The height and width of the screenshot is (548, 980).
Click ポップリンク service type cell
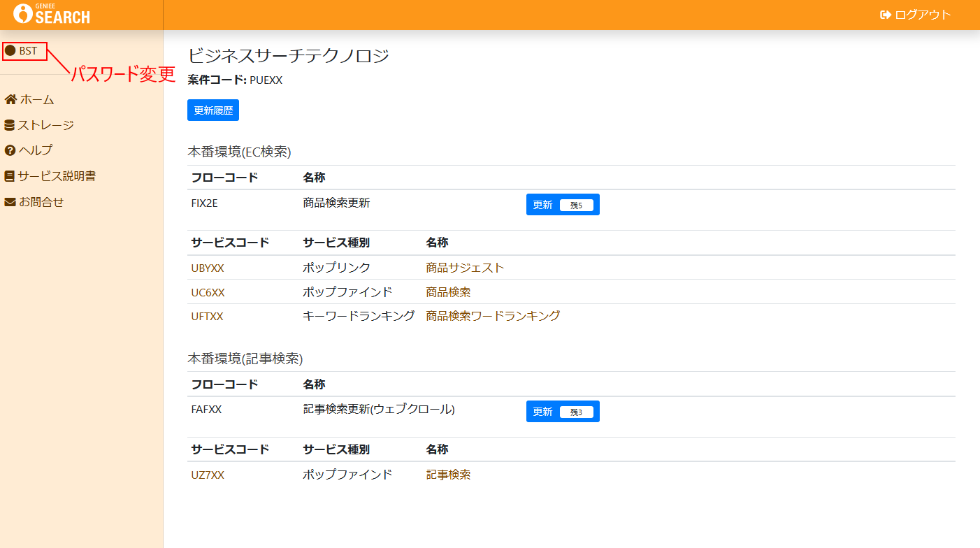point(337,268)
